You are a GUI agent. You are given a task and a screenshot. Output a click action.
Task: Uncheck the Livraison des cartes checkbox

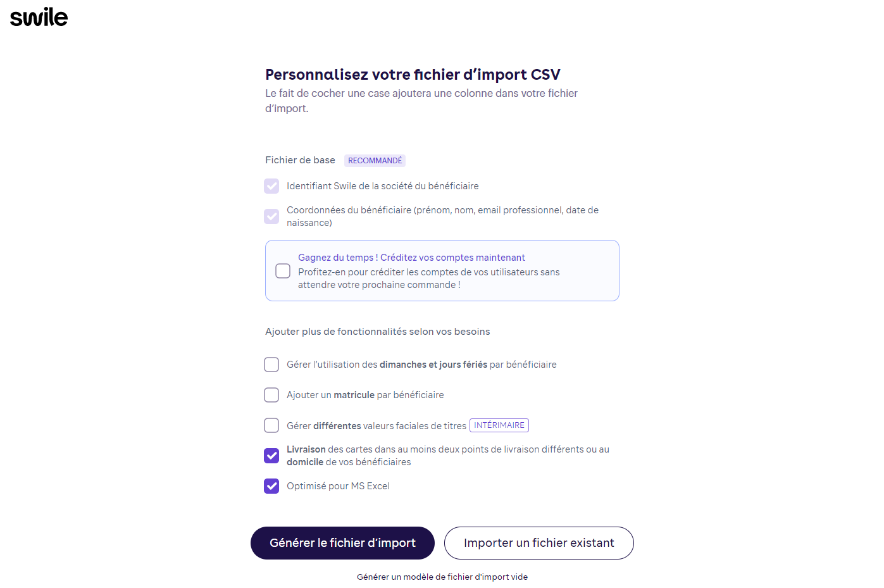point(271,456)
